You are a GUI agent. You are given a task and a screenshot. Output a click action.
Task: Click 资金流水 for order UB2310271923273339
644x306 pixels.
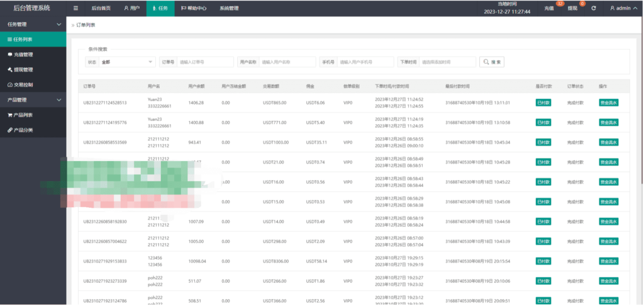click(609, 281)
